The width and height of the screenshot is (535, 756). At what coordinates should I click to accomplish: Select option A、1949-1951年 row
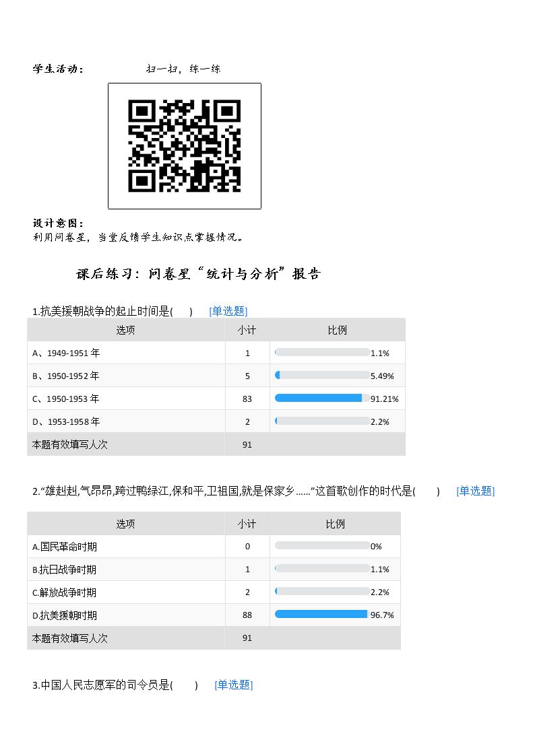point(216,353)
